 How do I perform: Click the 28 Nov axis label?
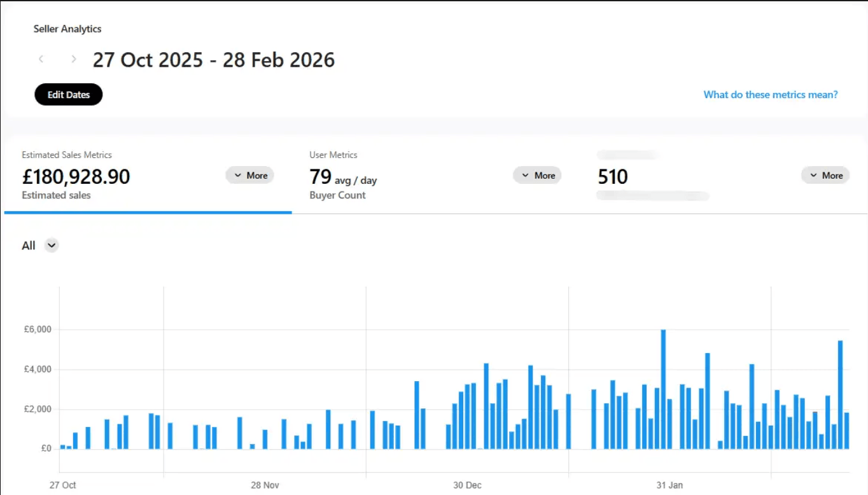tap(265, 485)
